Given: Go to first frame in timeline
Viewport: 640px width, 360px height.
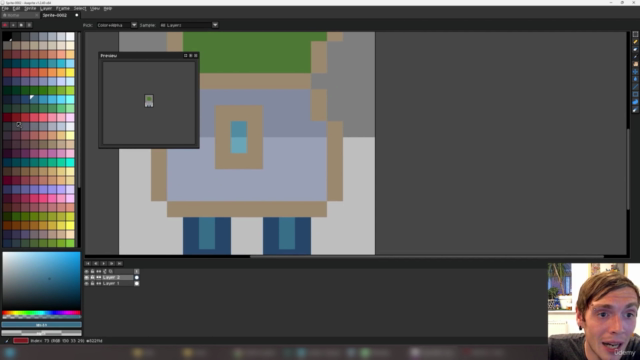Looking at the screenshot, I should point(88,264).
